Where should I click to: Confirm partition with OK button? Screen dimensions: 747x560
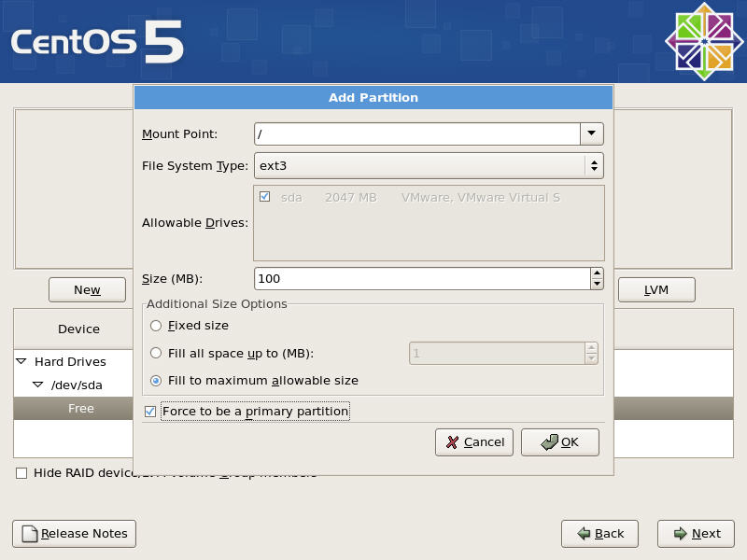pyautogui.click(x=559, y=442)
